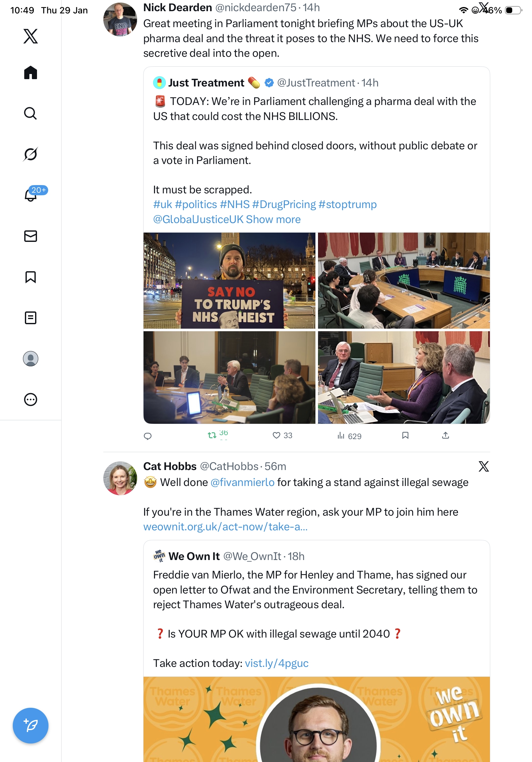Open Grok icon on Cat Hobbs' post
The image size is (532, 762).
click(483, 466)
